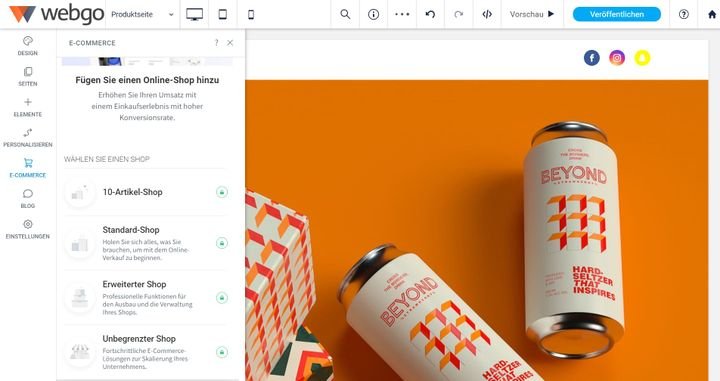
Task: Click the Erweiterter Shop thumbnail icon
Action: [x=80, y=298]
